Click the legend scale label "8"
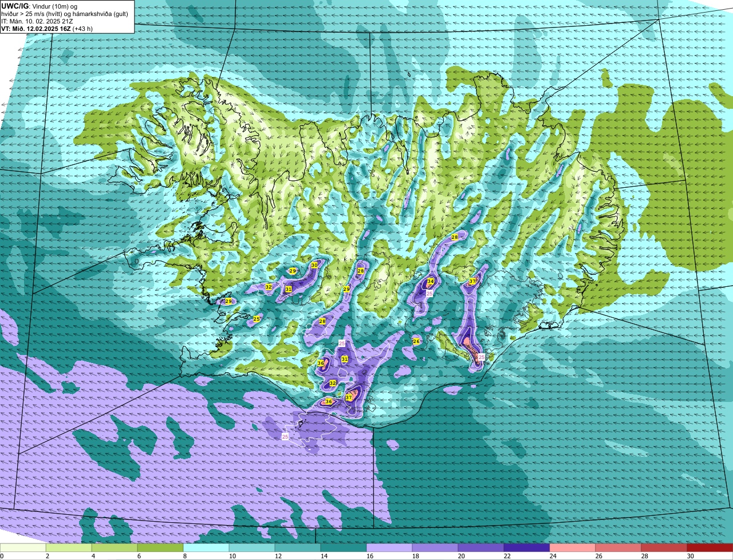733x560 pixels. (184, 556)
